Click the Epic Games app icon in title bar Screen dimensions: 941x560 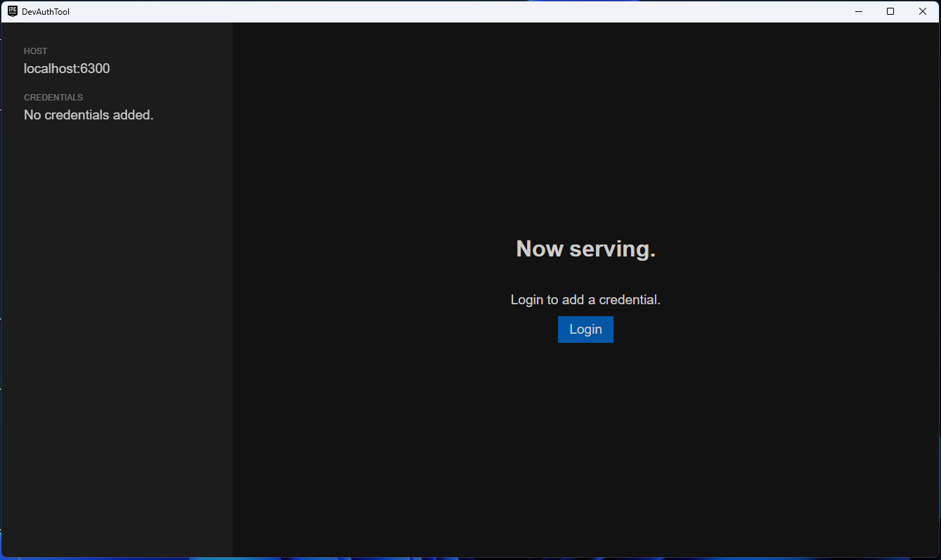(x=13, y=11)
